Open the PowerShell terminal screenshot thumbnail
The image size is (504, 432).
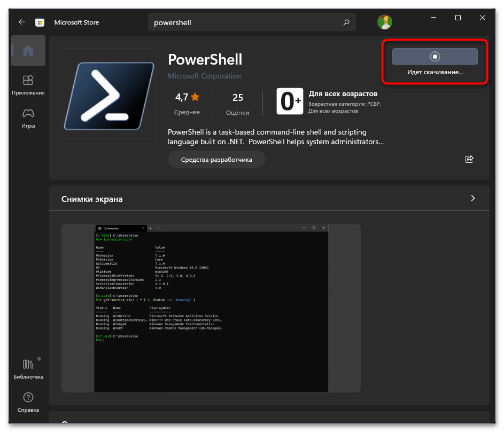211,309
